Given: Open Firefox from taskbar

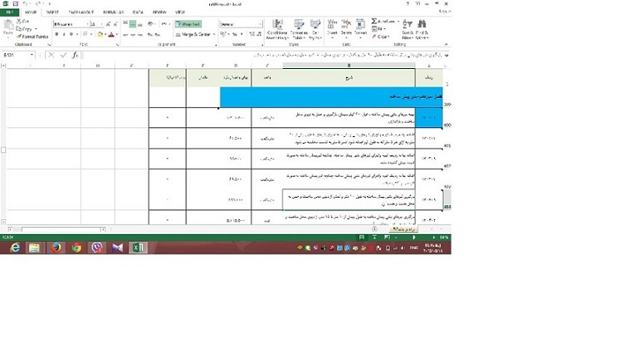Looking at the screenshot, I should click(56, 248).
